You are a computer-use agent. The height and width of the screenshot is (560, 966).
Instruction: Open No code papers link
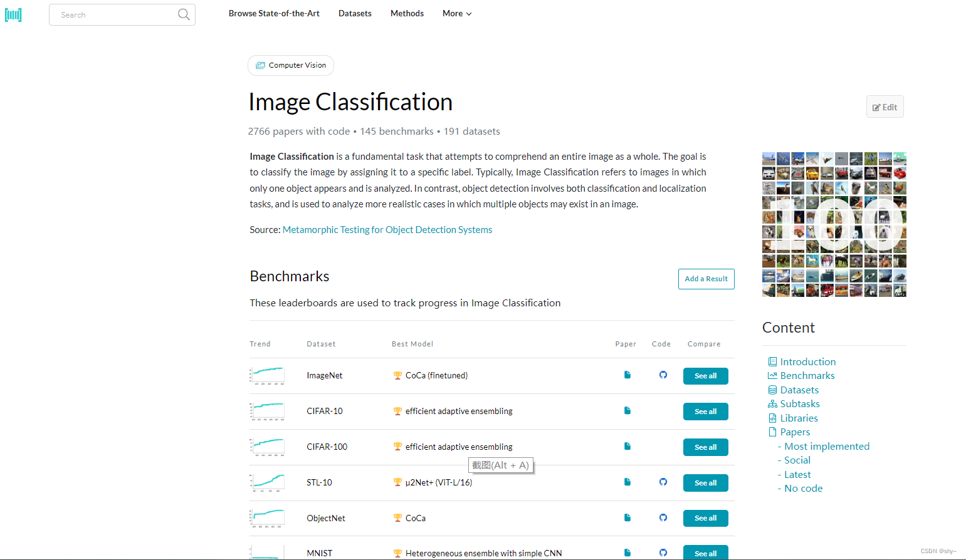tap(803, 488)
